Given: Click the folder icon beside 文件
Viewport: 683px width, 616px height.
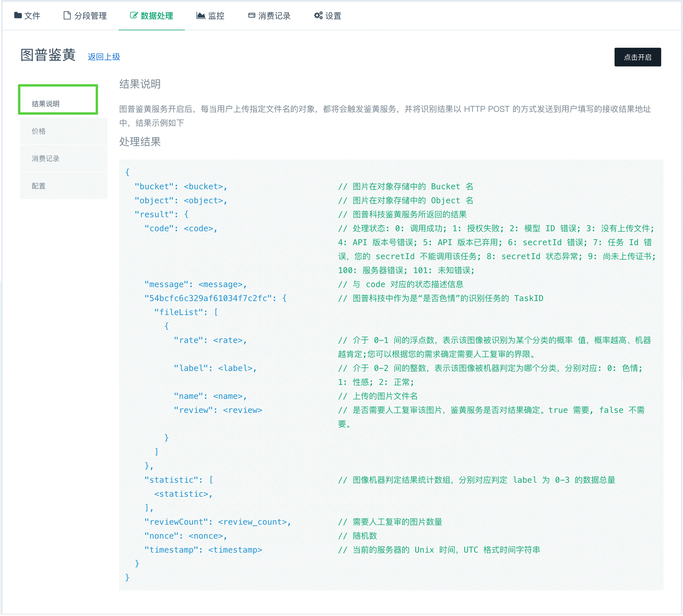Looking at the screenshot, I should pyautogui.click(x=18, y=15).
